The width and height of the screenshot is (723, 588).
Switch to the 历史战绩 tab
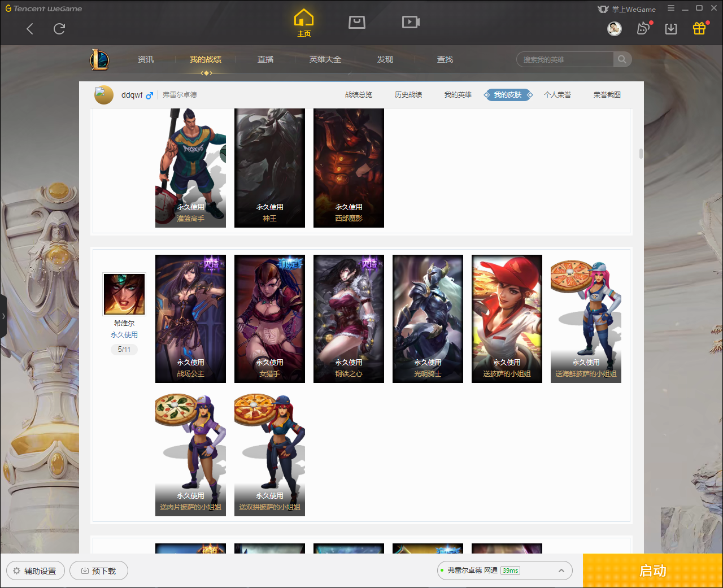(x=408, y=95)
